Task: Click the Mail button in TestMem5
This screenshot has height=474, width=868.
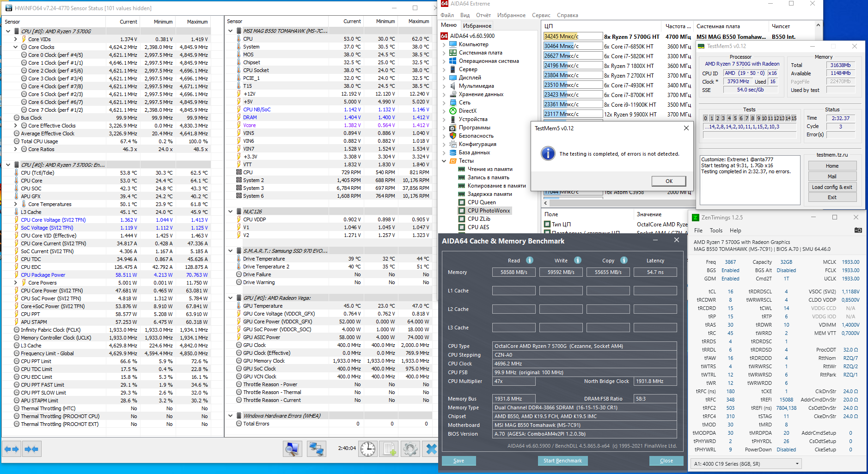Action: click(832, 176)
